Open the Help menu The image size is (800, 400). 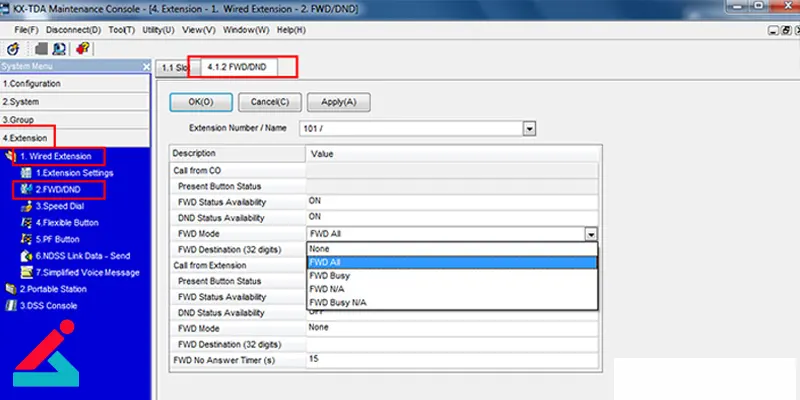291,30
